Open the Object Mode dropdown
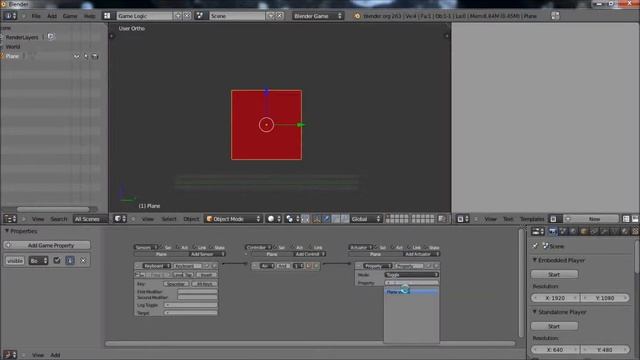 [x=233, y=219]
